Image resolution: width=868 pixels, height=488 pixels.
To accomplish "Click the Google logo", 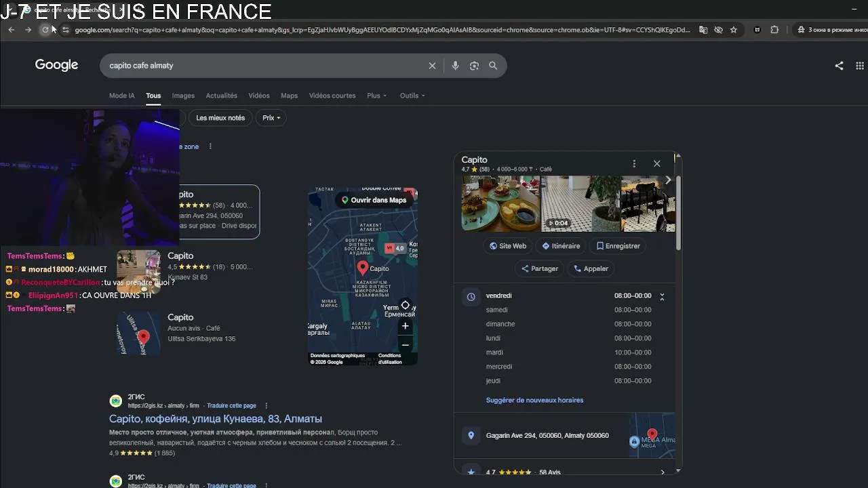I will [x=57, y=65].
